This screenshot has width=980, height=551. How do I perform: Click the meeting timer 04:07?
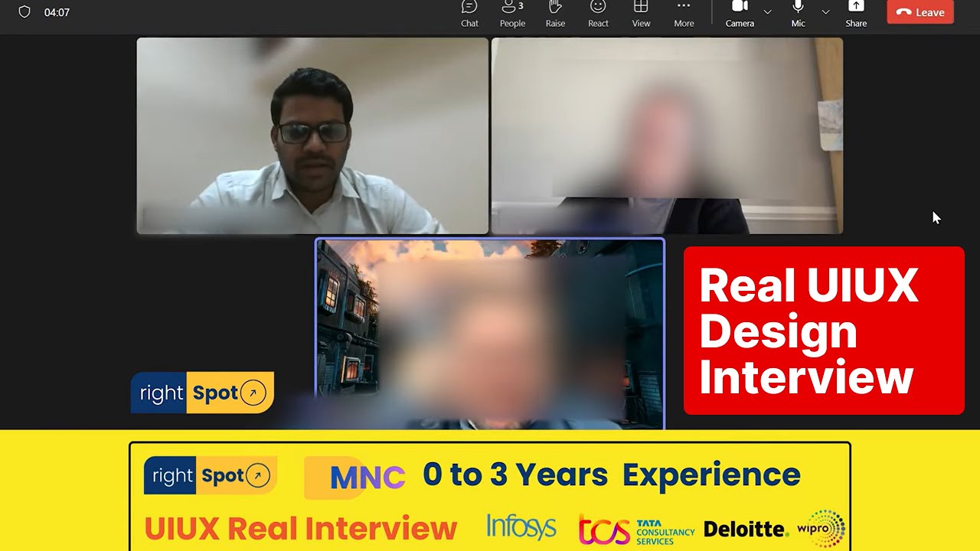57,12
